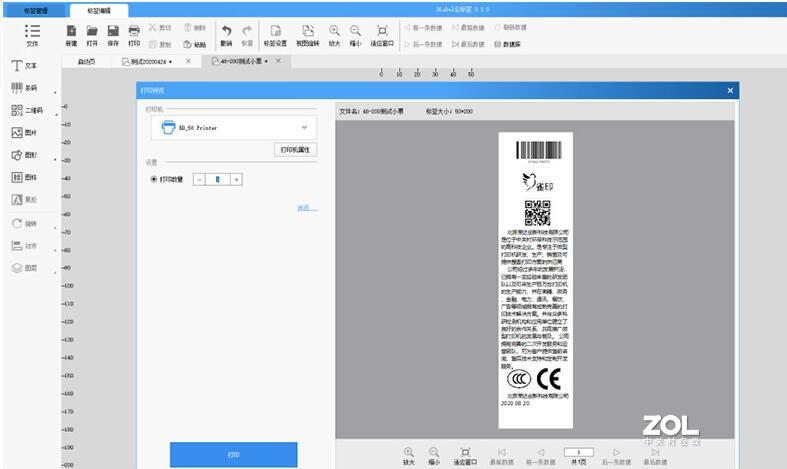
Task: Open the SD_50 Printer selection dropdown
Action: (234, 128)
